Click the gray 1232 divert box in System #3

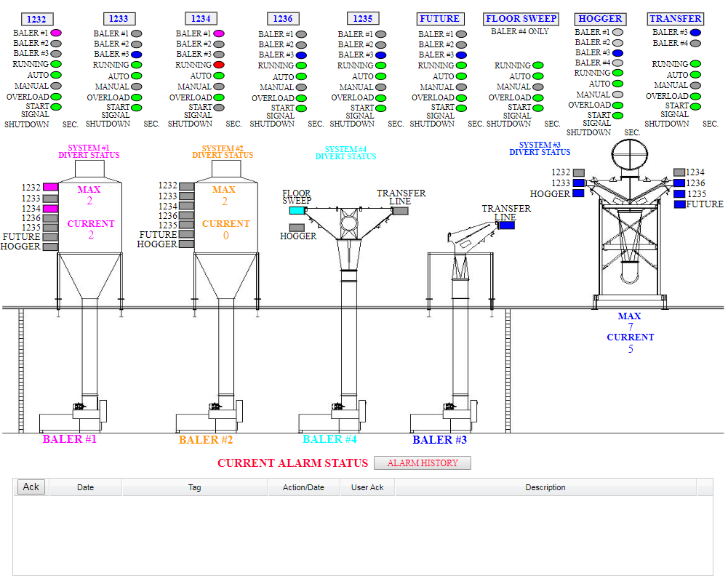click(x=578, y=172)
